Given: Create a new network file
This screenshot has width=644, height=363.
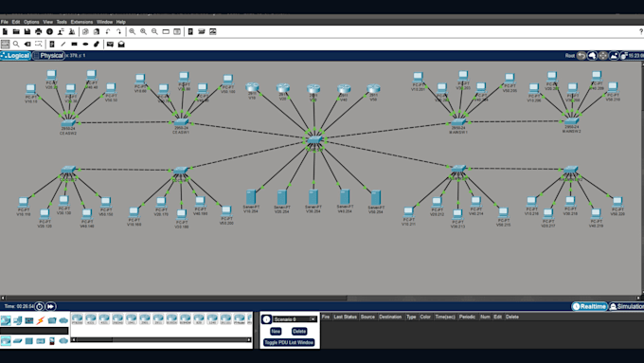Looking at the screenshot, I should coord(6,31).
